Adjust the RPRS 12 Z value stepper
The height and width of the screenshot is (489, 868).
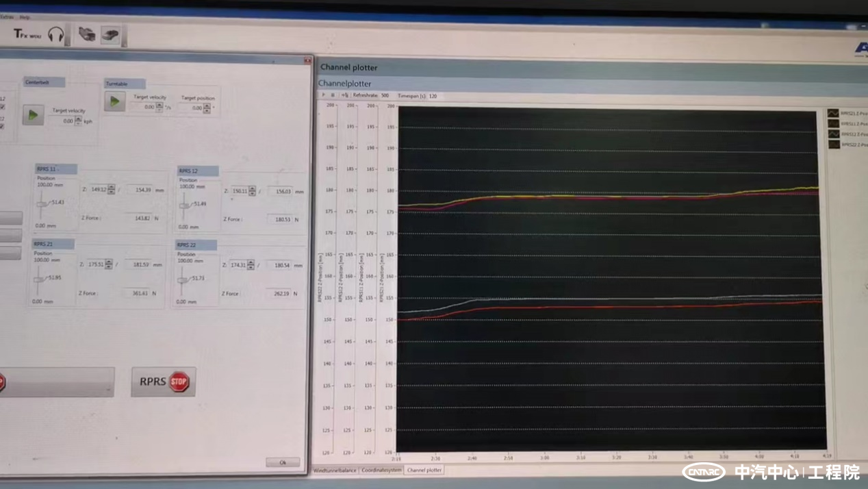point(253,191)
